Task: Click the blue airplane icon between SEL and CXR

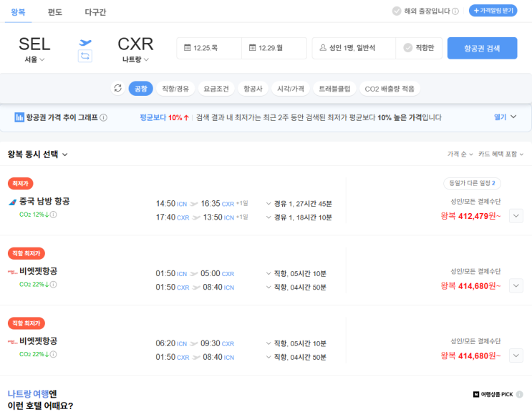Action: point(85,43)
